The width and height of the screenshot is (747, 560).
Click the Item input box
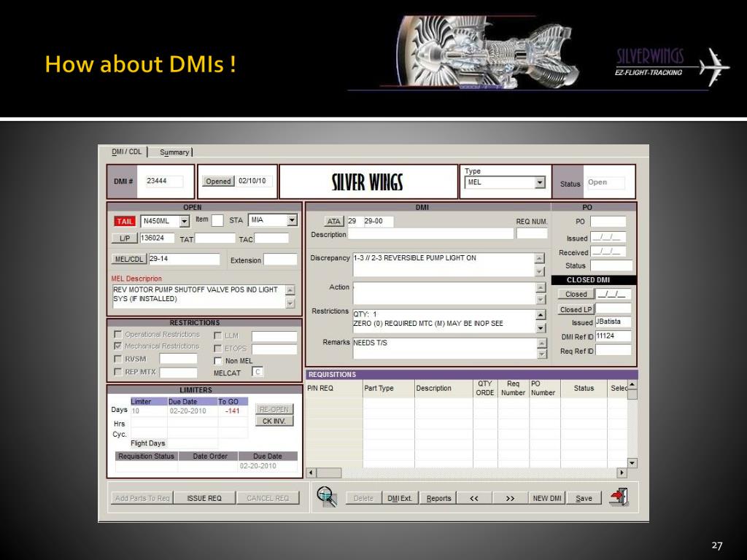click(x=217, y=220)
